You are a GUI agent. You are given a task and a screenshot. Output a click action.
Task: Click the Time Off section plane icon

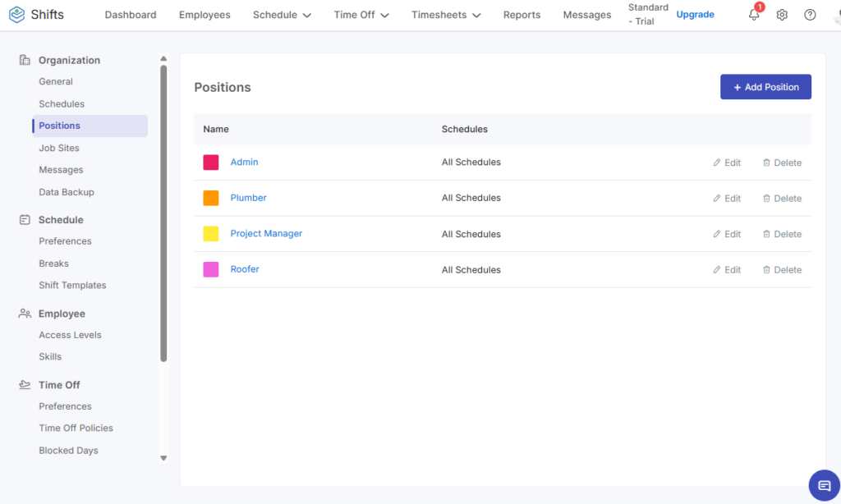25,385
